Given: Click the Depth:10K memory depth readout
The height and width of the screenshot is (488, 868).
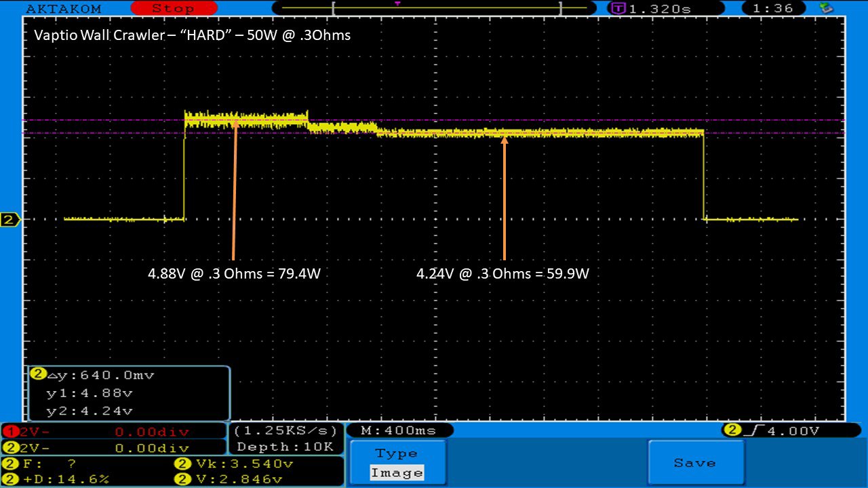Looking at the screenshot, I should coord(285,447).
